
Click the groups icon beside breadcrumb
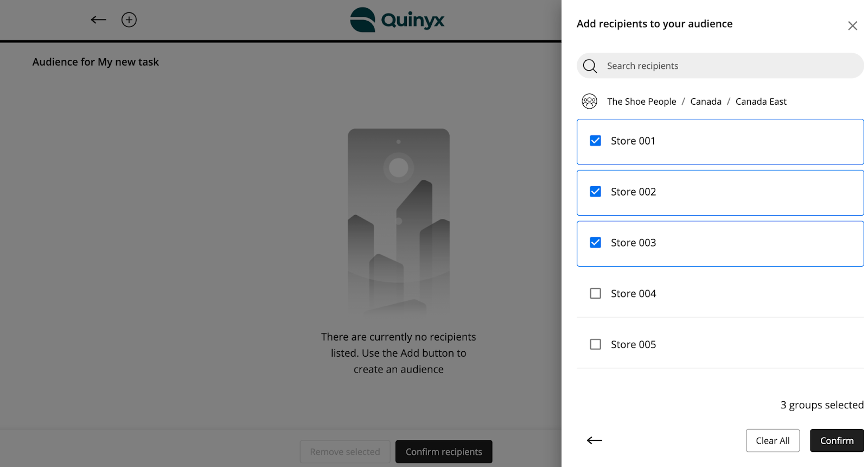(590, 101)
